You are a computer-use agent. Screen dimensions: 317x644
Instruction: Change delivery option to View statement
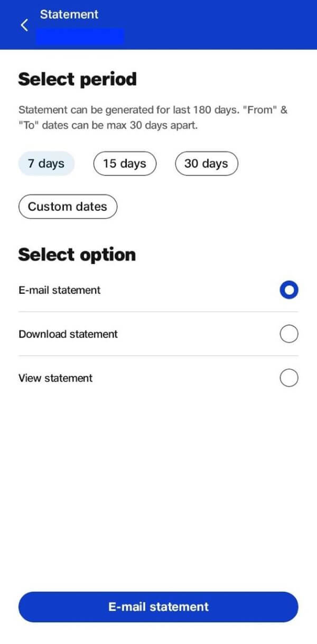click(288, 378)
